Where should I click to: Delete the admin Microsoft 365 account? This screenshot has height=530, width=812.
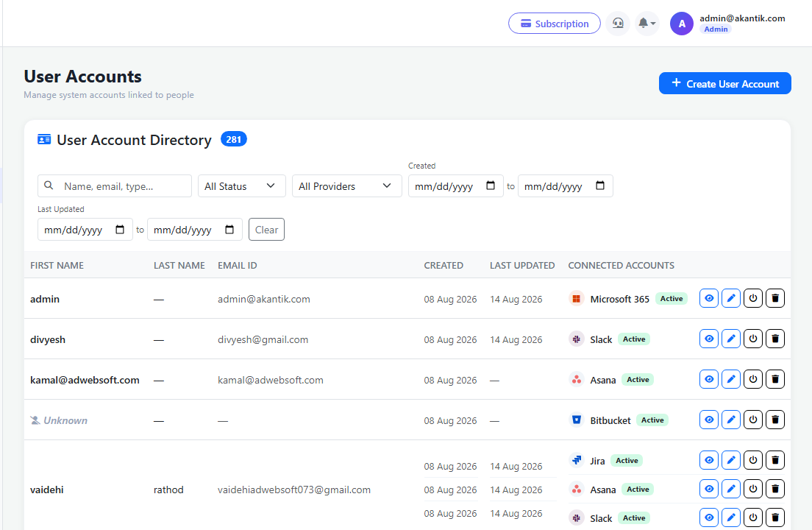point(775,298)
